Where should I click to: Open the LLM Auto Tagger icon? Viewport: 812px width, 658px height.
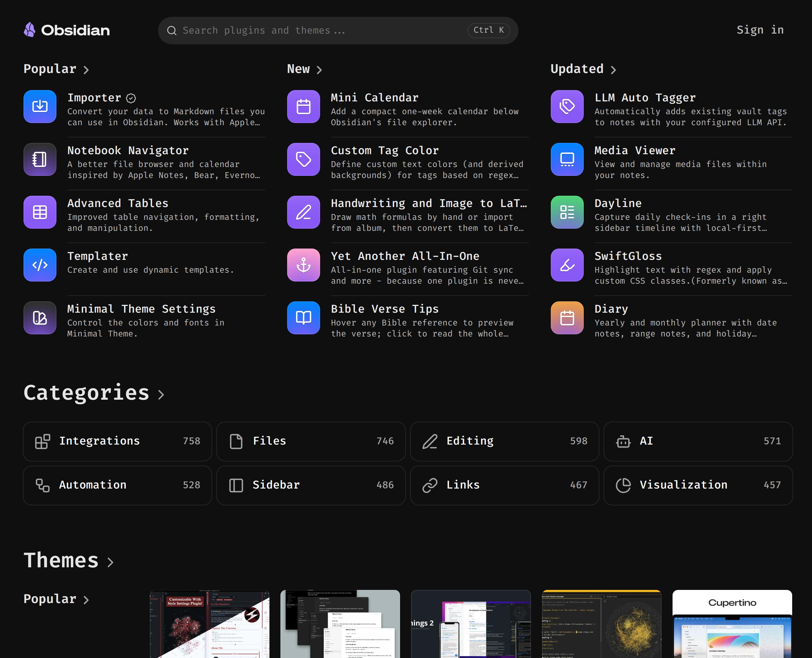click(x=567, y=107)
